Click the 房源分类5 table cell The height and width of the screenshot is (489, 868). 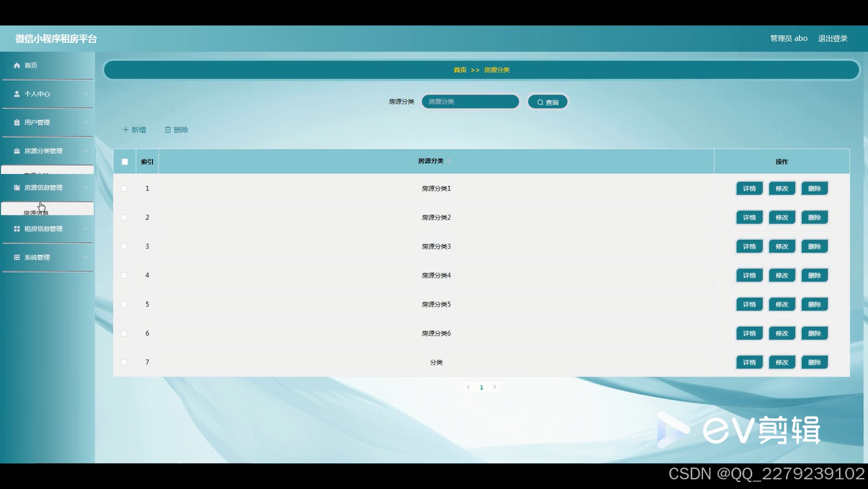(x=436, y=304)
